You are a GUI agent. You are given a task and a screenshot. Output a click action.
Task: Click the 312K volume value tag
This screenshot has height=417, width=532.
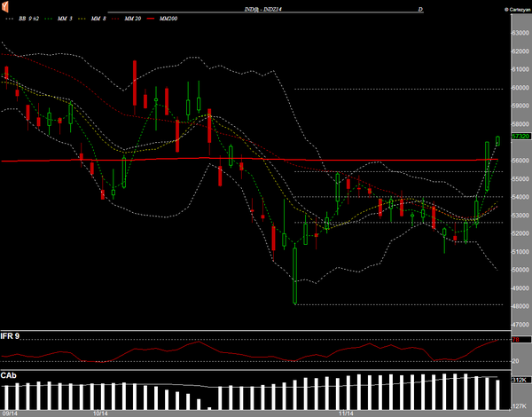519,380
